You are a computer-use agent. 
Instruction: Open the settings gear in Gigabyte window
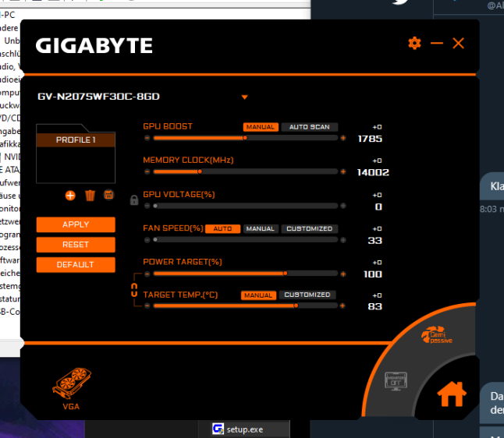click(414, 43)
